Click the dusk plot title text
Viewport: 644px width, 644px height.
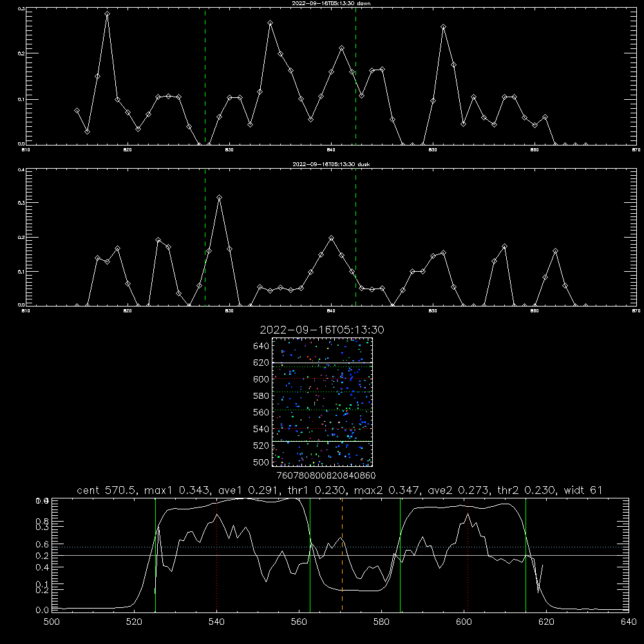[331, 164]
